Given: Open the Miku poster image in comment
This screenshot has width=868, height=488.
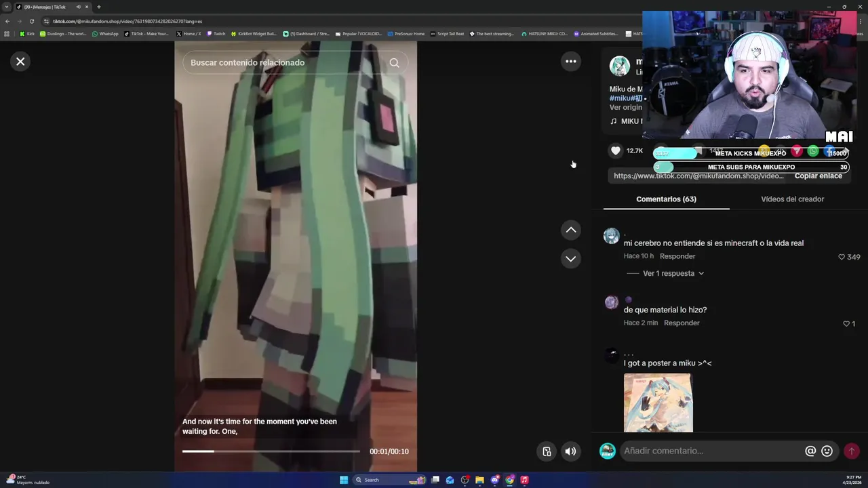Looking at the screenshot, I should [658, 403].
